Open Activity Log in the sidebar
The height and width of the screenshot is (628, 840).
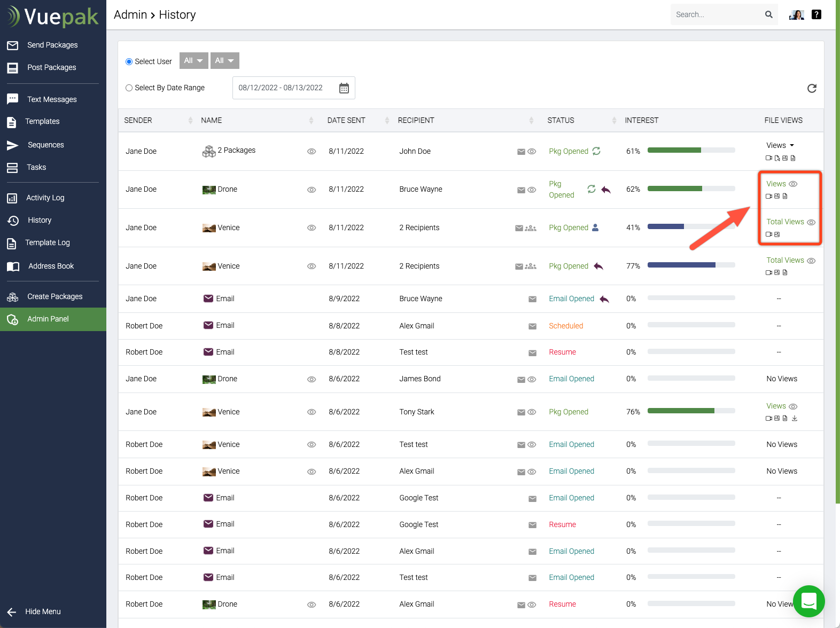(45, 198)
